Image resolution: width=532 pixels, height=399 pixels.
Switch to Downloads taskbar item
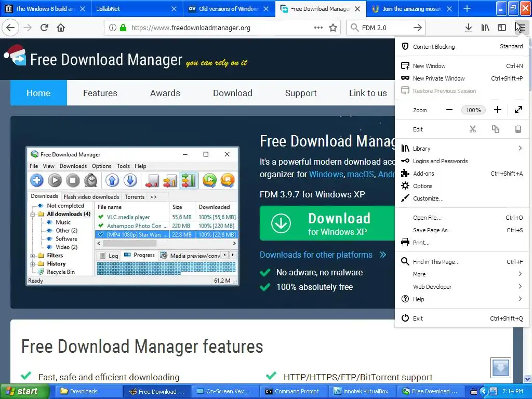click(88, 392)
